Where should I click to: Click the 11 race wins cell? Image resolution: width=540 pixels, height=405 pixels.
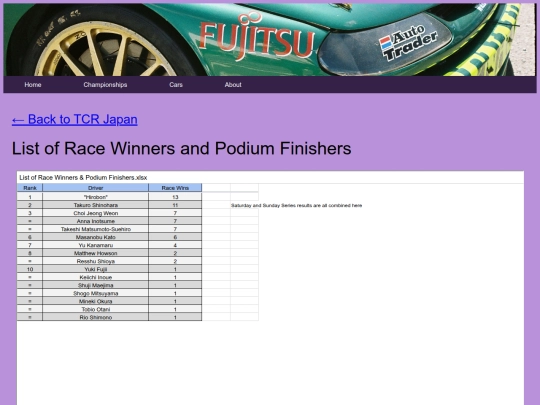175,205
